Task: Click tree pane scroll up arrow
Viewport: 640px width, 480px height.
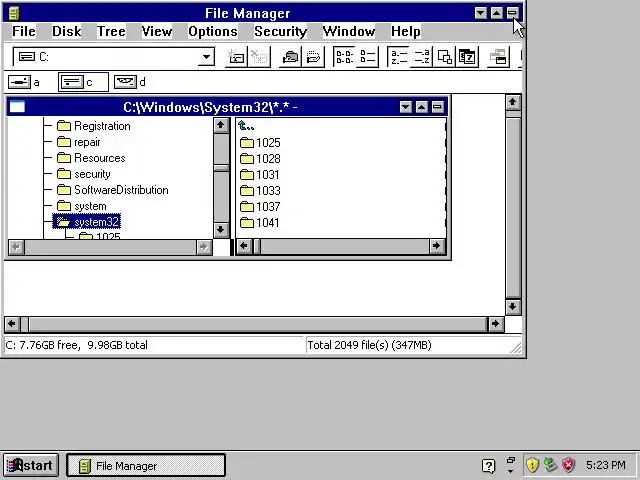Action: (x=221, y=125)
